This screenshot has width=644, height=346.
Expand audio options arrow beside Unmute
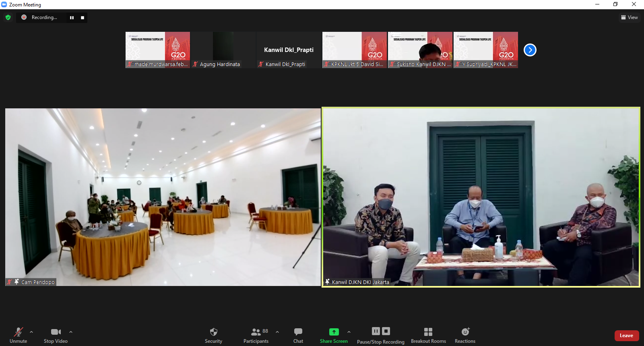31,332
